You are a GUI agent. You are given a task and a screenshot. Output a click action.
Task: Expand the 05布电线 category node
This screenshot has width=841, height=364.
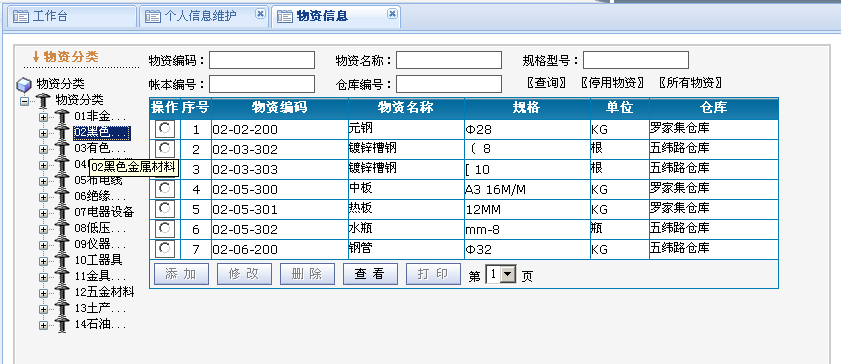point(43,181)
